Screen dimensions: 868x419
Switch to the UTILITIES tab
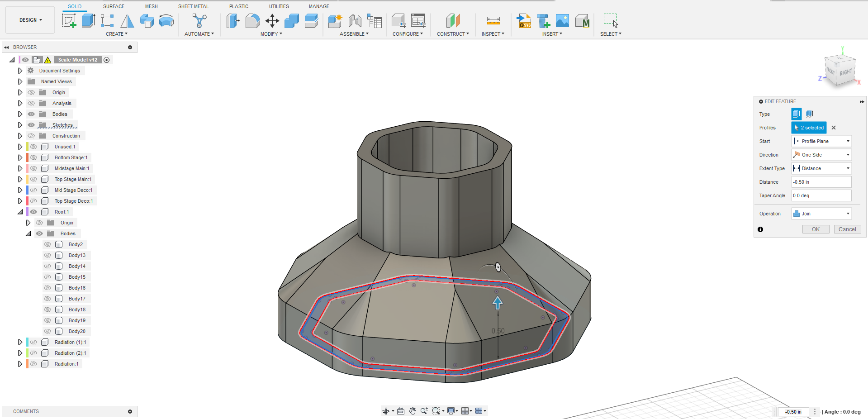click(279, 6)
